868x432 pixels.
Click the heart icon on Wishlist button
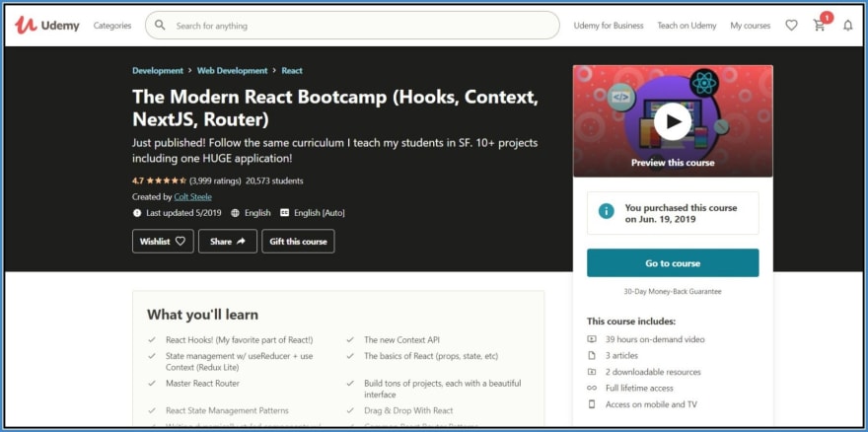tap(180, 241)
